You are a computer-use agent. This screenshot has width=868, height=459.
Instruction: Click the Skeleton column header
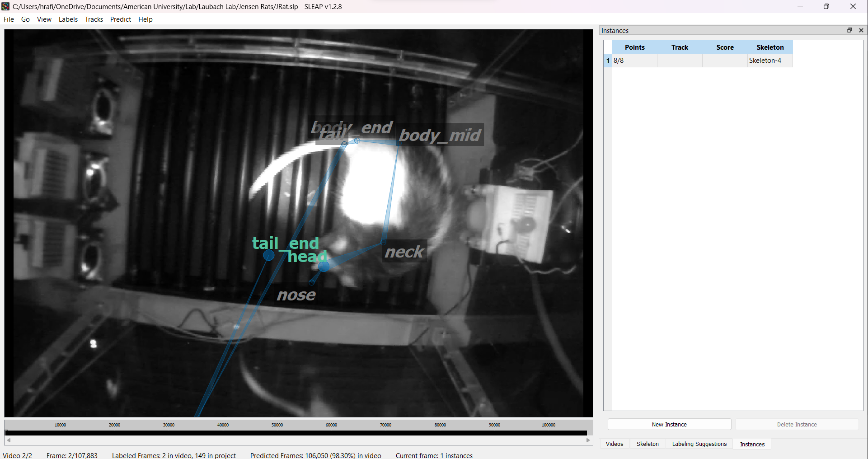point(770,47)
